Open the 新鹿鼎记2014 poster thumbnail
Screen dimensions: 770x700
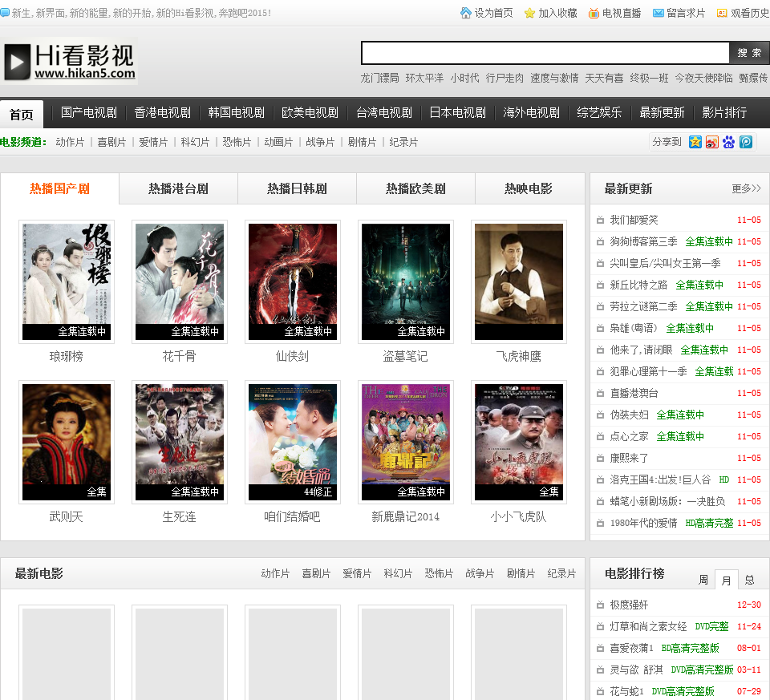coord(406,443)
